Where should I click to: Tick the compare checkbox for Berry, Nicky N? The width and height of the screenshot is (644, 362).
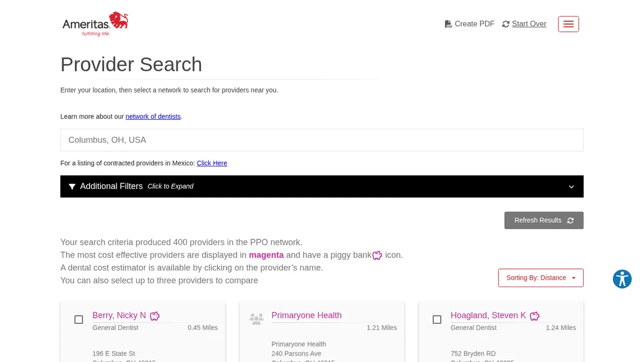pyautogui.click(x=78, y=320)
